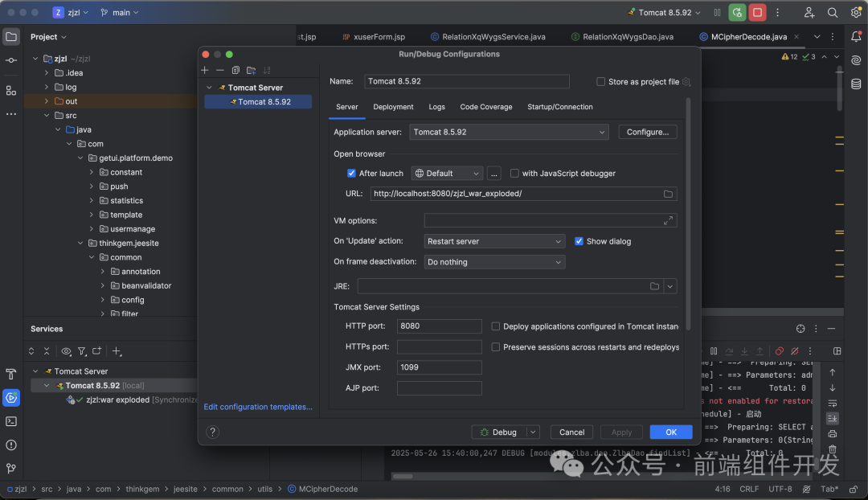Click the Debug button

click(x=499, y=432)
